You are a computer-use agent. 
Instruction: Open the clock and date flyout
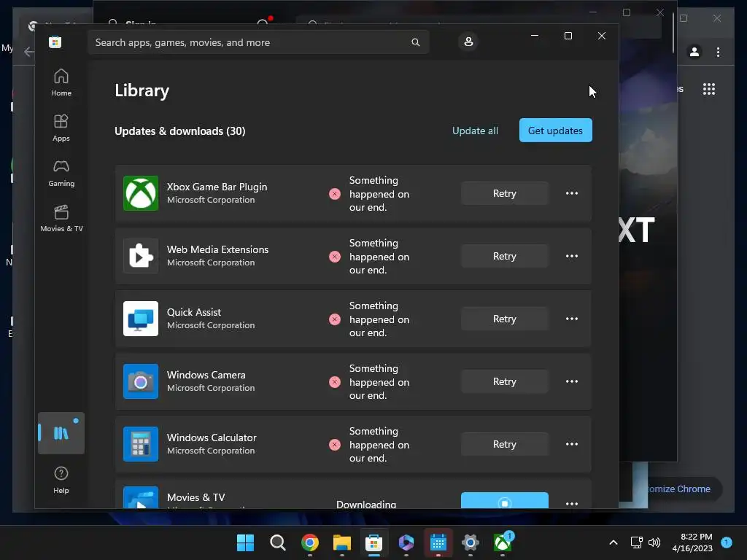coord(692,542)
